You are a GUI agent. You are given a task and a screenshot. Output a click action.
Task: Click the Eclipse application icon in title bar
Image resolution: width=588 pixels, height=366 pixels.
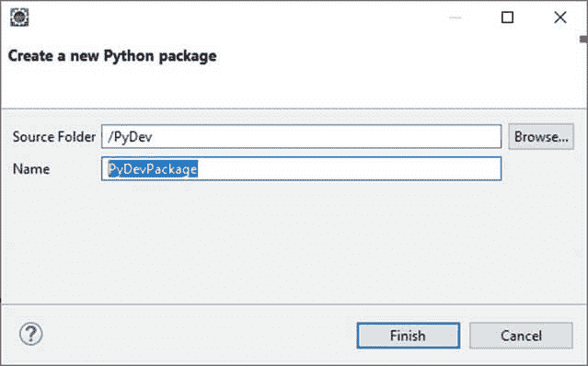[19, 17]
